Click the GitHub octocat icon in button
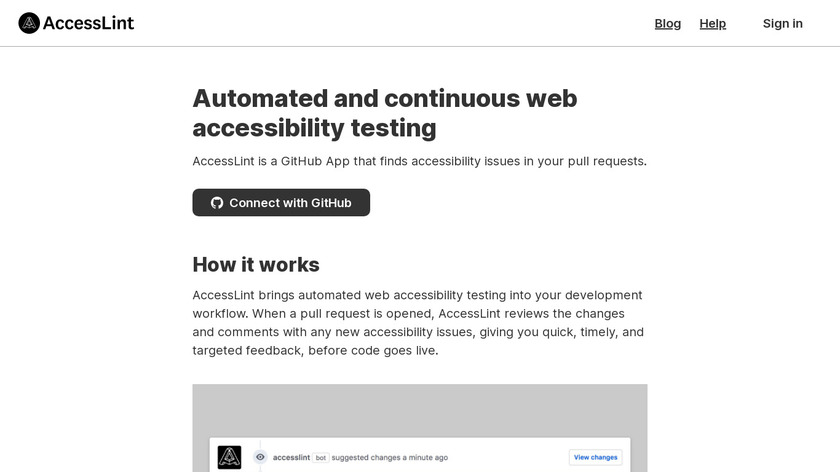Viewport: 840px width, 472px height. click(x=217, y=203)
